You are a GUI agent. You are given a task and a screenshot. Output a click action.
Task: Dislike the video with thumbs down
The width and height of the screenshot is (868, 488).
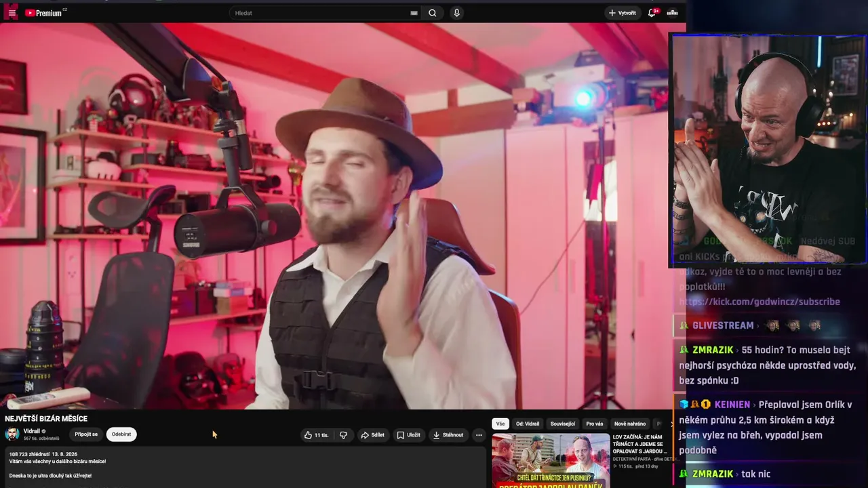343,435
